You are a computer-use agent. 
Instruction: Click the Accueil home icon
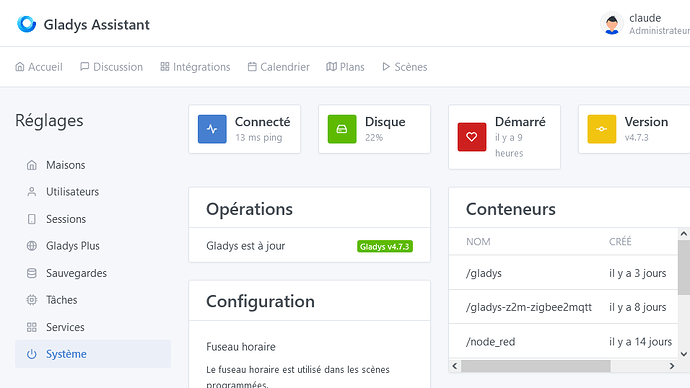(20, 66)
